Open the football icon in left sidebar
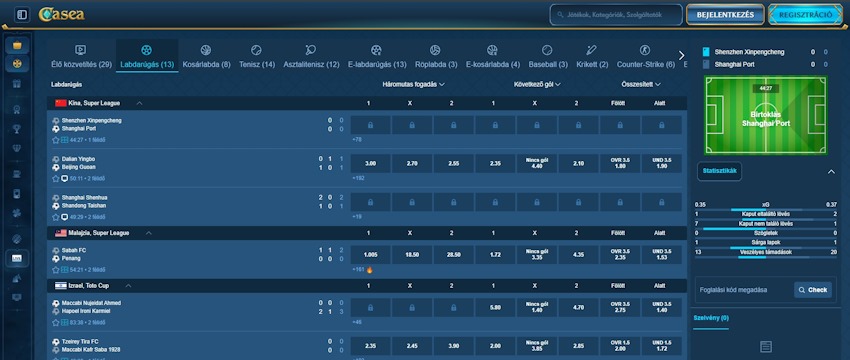Image resolution: width=850 pixels, height=360 pixels. [17, 239]
